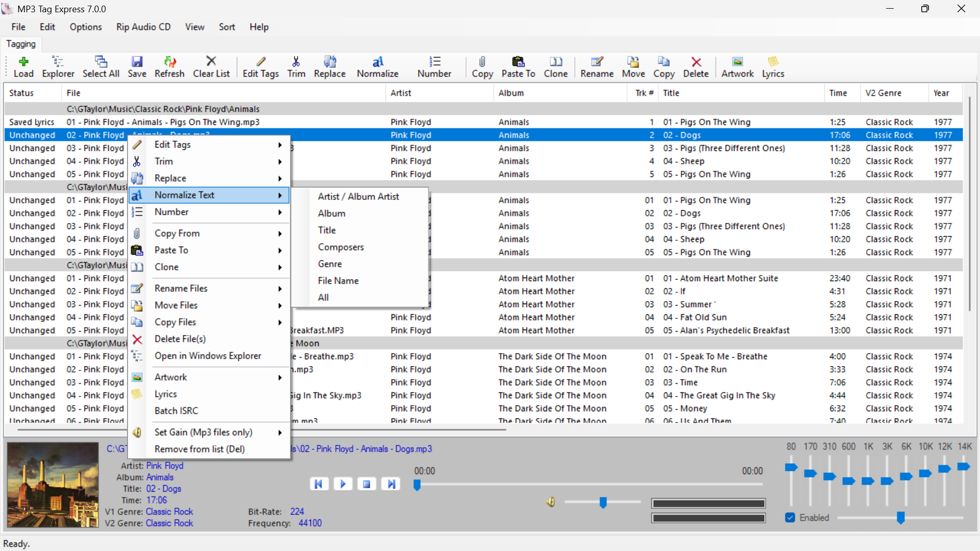Image resolution: width=980 pixels, height=551 pixels.
Task: Open the Options menu
Action: tap(86, 27)
